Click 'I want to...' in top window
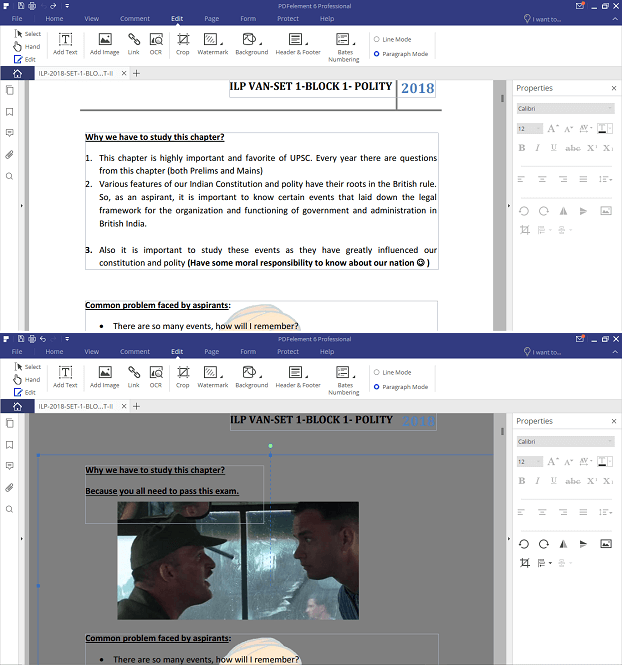The height and width of the screenshot is (665, 622). click(542, 19)
